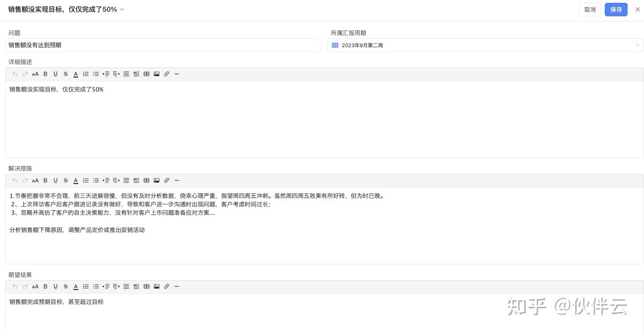
Task: Click the line starting 2、上次拜访客户后
Action: [141, 205]
